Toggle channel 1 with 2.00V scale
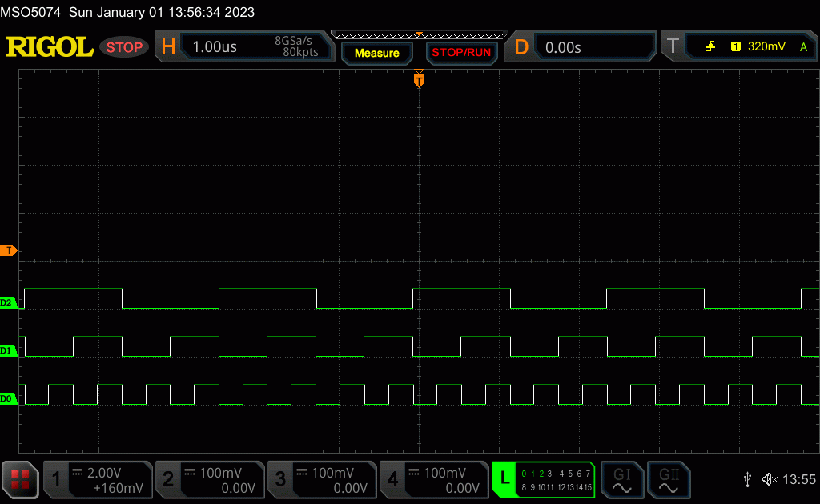This screenshot has width=820, height=504. pos(97,480)
